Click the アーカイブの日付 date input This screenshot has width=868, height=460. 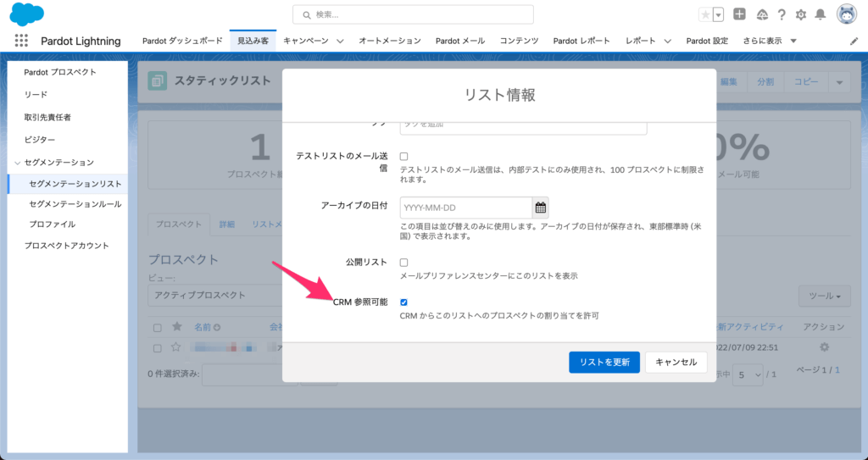pos(466,208)
